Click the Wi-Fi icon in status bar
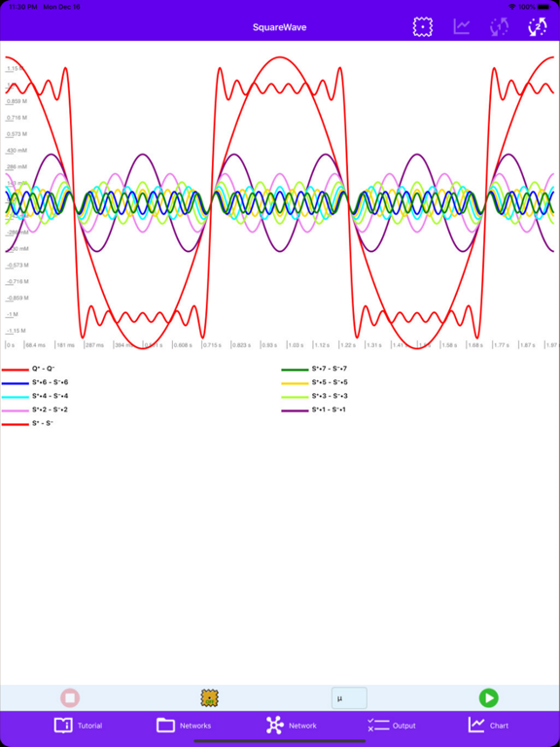This screenshot has width=560, height=747. coord(512,7)
